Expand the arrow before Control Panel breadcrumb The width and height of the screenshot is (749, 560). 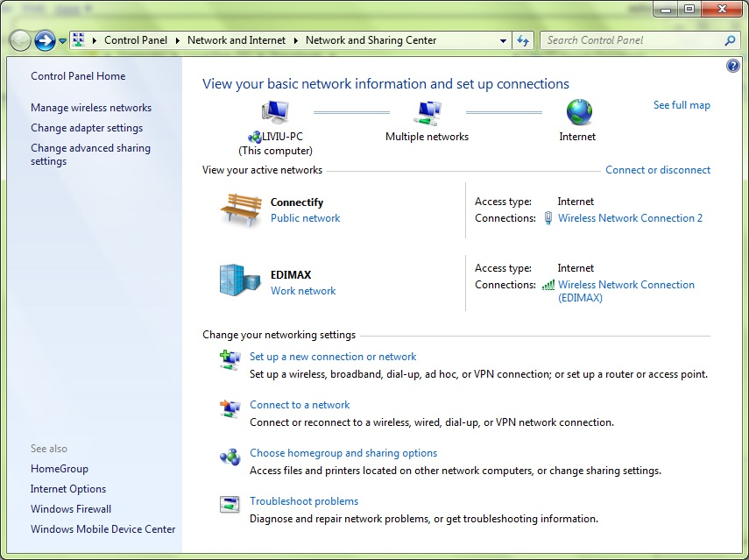(95, 40)
